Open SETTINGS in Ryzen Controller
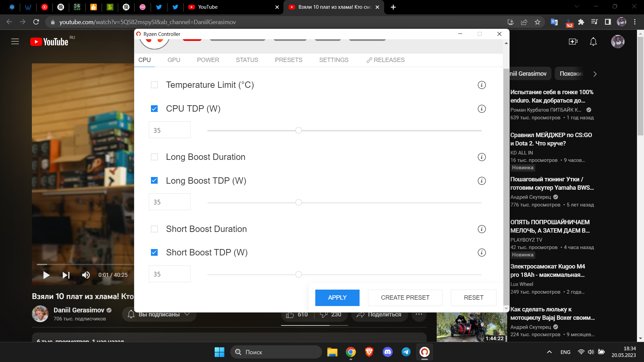 (333, 60)
